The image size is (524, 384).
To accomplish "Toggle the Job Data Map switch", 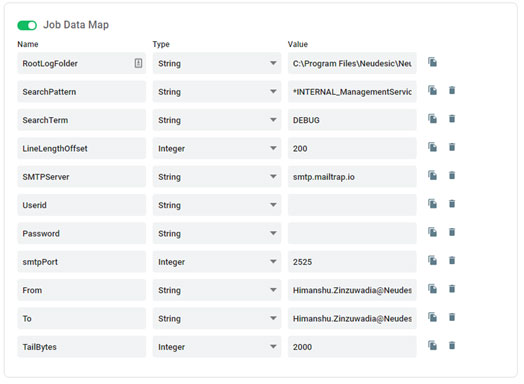I will pos(27,25).
